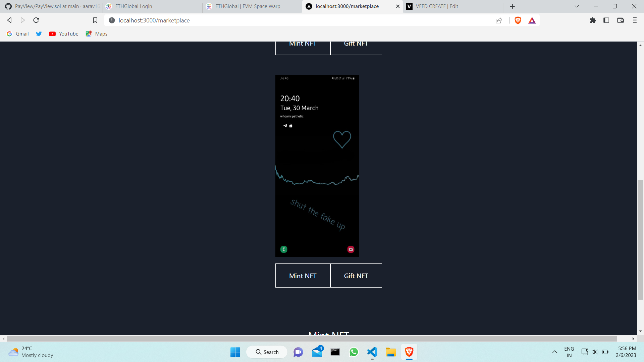Expand the browser tabs overflow dropdown
Image resolution: width=644 pixels, height=362 pixels.
(x=576, y=6)
